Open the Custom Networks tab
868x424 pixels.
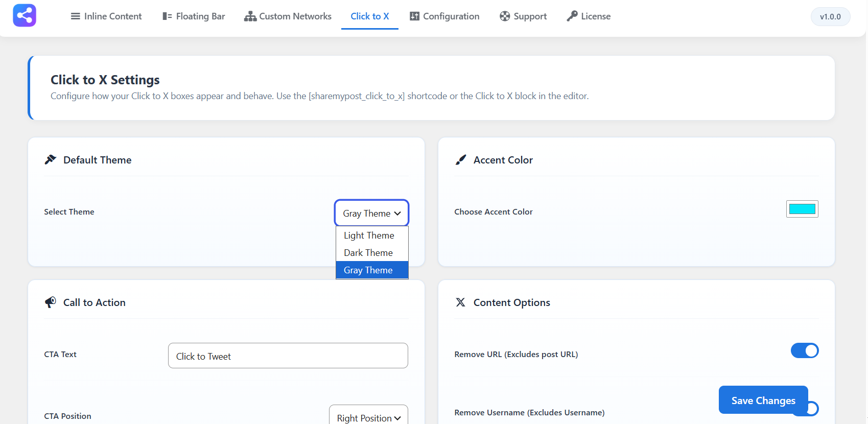(x=288, y=16)
